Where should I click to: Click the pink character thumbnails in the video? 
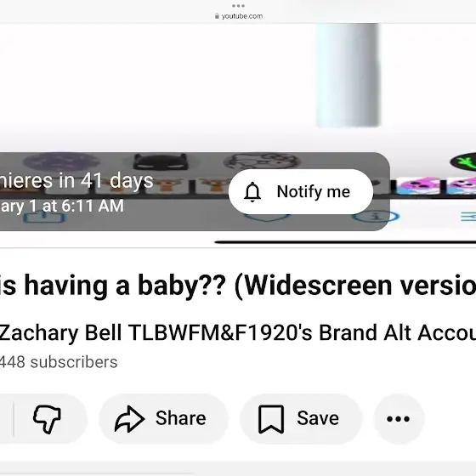(436, 186)
